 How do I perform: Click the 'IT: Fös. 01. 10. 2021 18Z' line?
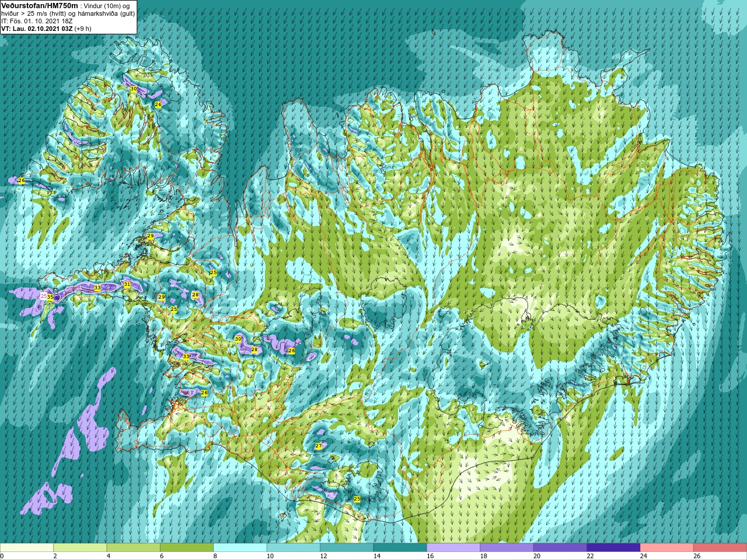tap(37, 20)
